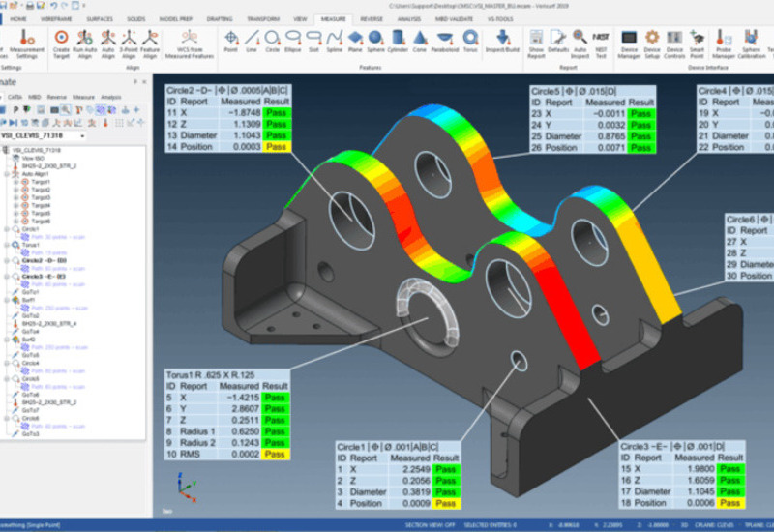Image resolution: width=774 pixels, height=532 pixels.
Task: Select the GoTo1 tree item
Action: [31, 292]
